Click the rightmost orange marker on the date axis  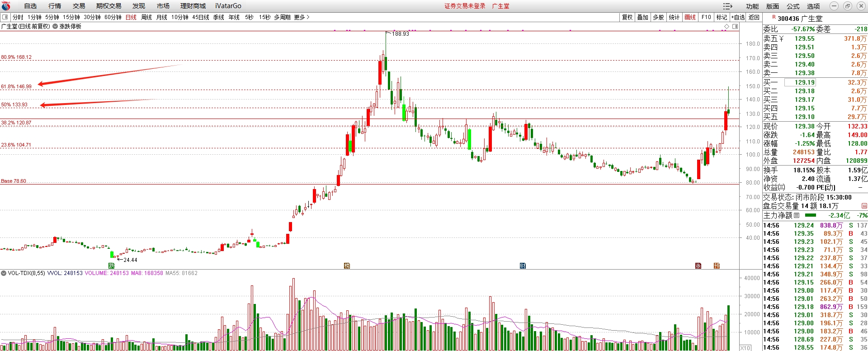click(717, 266)
